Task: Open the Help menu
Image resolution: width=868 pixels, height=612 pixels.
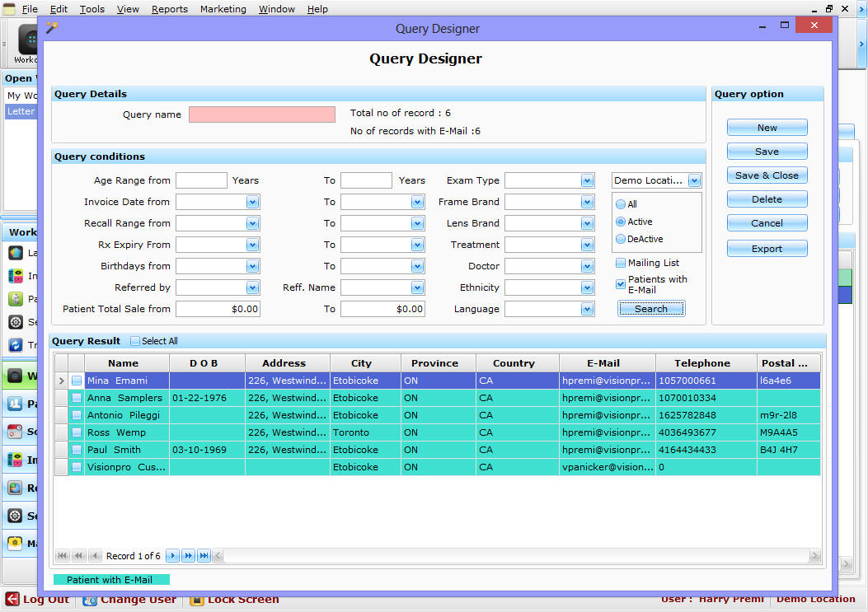Action: coord(317,9)
